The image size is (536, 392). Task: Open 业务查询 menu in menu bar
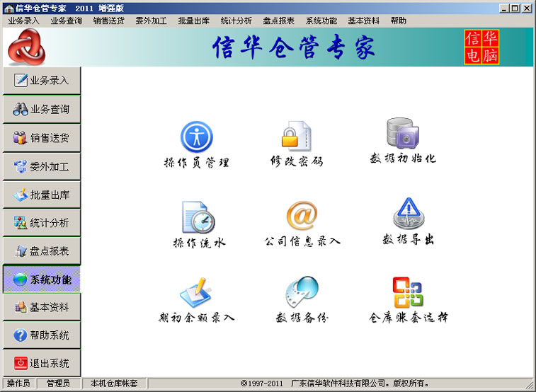click(x=67, y=21)
